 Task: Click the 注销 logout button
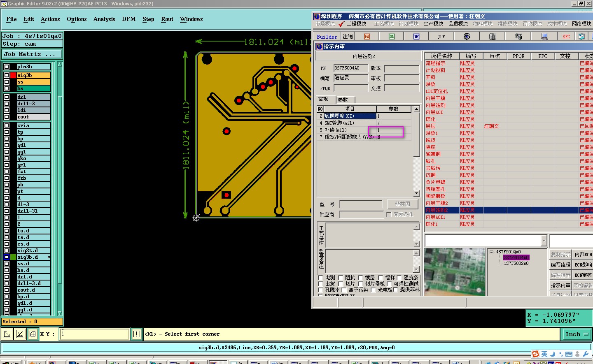(348, 37)
